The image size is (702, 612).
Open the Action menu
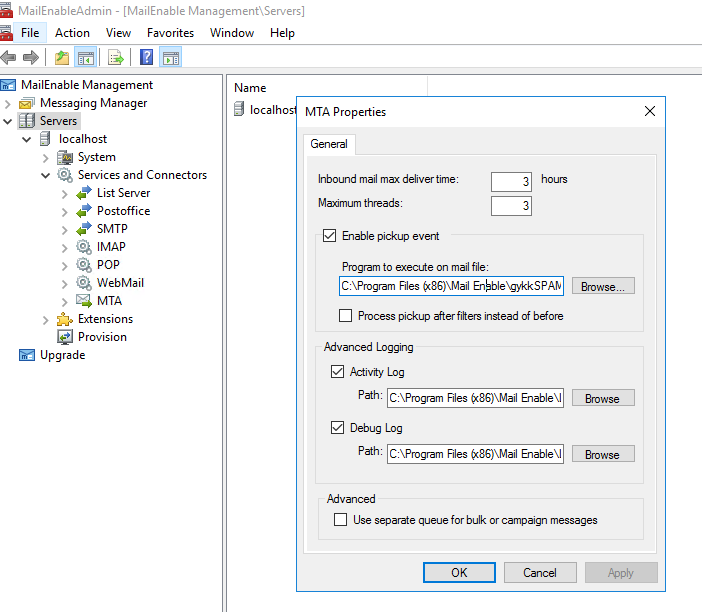(72, 33)
